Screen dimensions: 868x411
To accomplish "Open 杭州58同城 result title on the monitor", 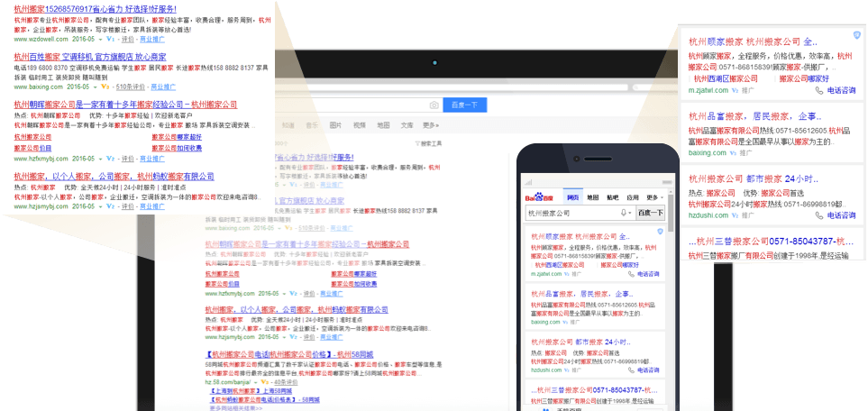I will [289, 354].
